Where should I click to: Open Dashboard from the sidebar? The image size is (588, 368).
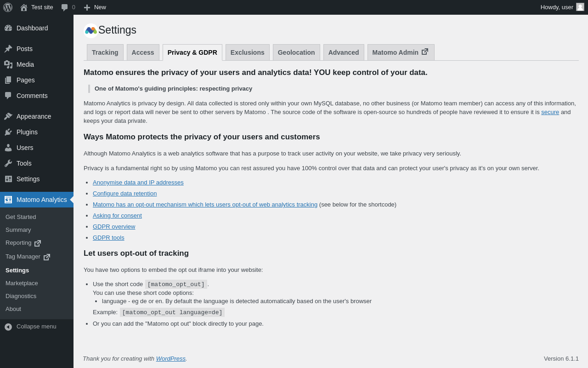click(x=32, y=28)
